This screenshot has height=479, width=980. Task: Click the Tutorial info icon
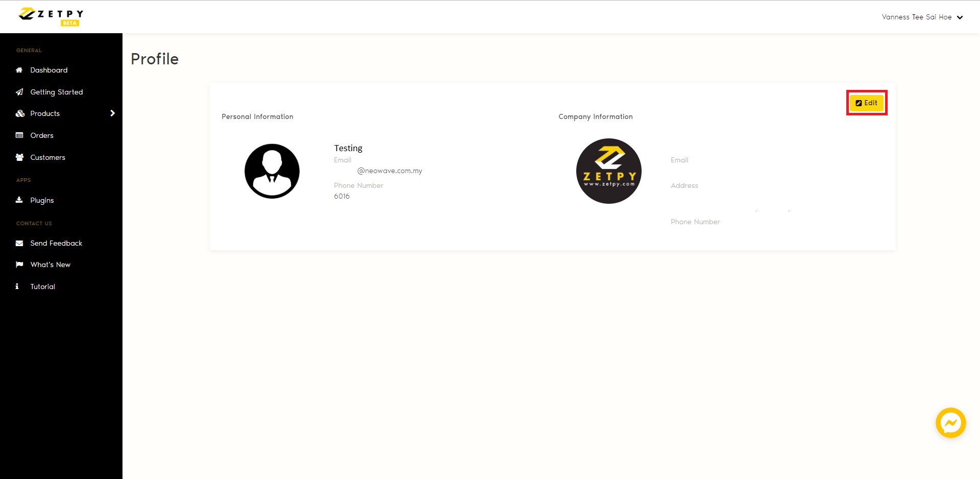[x=17, y=286]
